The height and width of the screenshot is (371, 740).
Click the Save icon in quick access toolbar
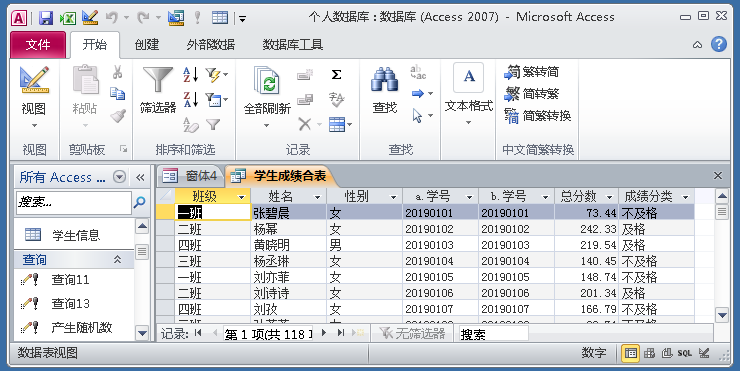(45, 18)
